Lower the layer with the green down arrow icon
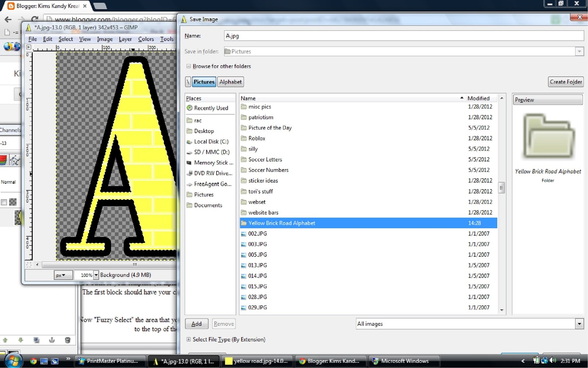 tap(21, 340)
